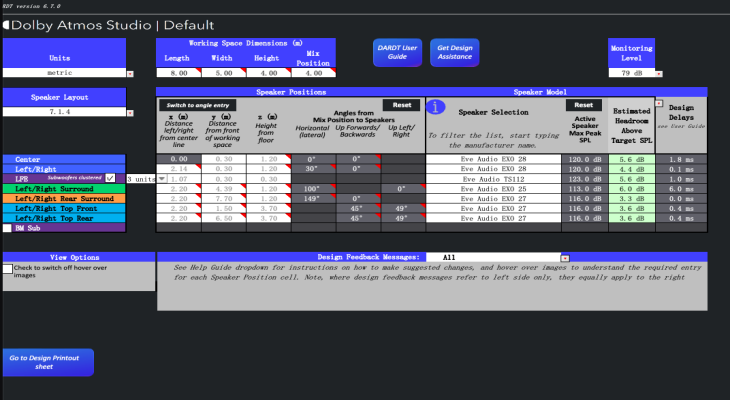Reset the Speaker Positions angles
This screenshot has height=400, width=730.
(401, 104)
